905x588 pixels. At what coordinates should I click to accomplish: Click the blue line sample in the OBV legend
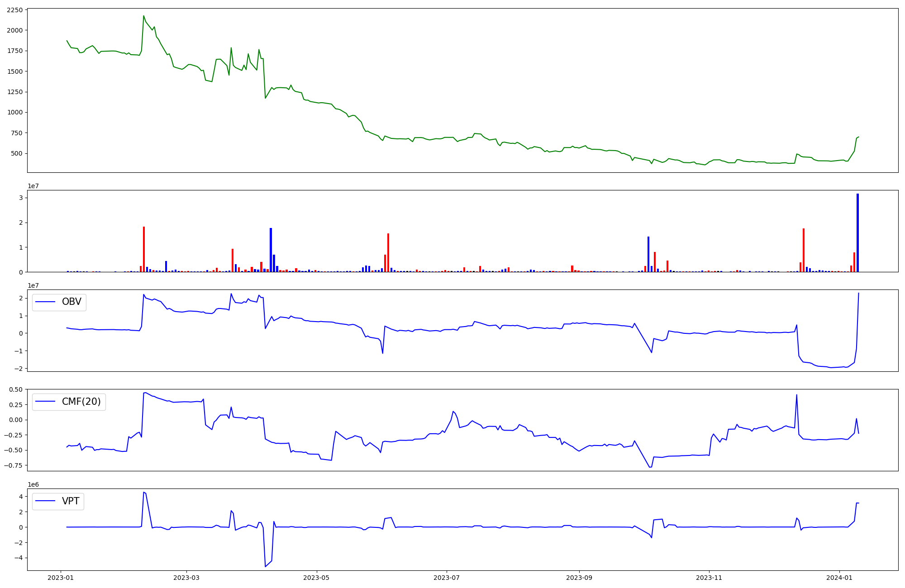point(45,302)
